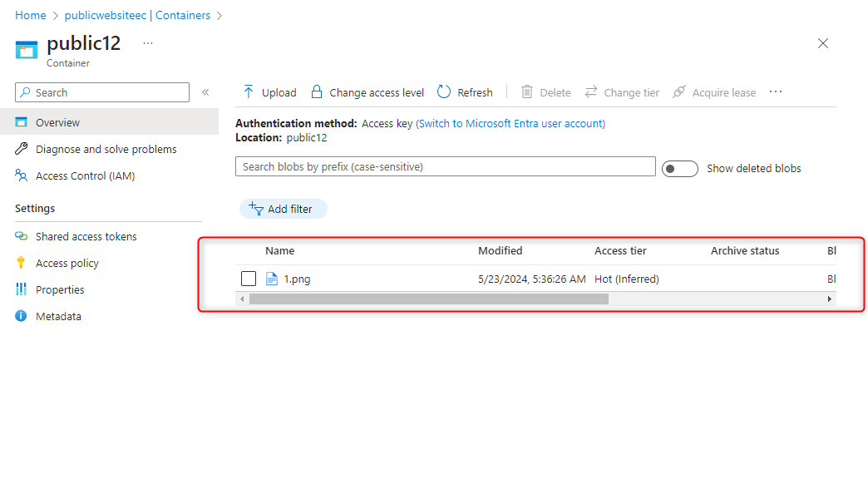868x484 pixels.
Task: Click the Change access level lock icon
Action: coord(316,91)
